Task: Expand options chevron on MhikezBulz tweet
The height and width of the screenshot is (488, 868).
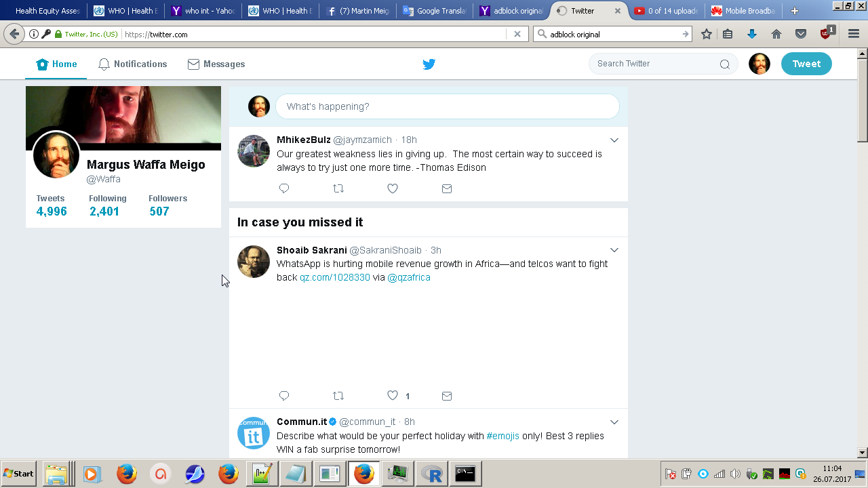Action: pos(614,140)
